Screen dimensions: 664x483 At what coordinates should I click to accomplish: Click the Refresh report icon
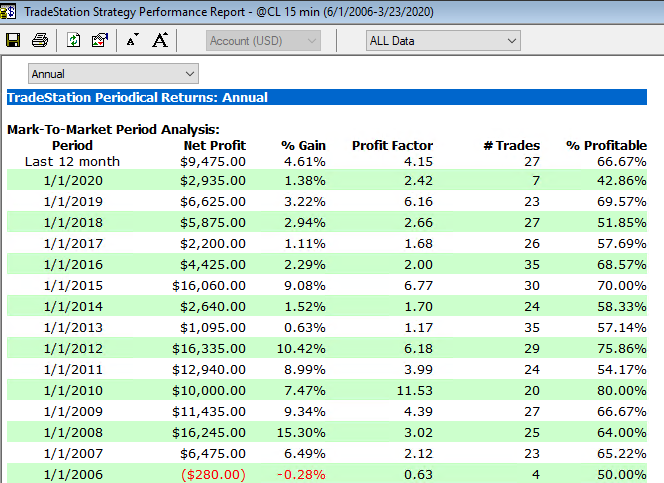[74, 41]
